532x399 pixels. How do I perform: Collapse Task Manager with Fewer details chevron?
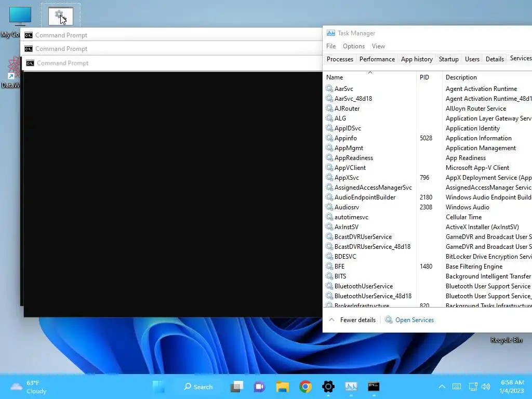coord(332,320)
